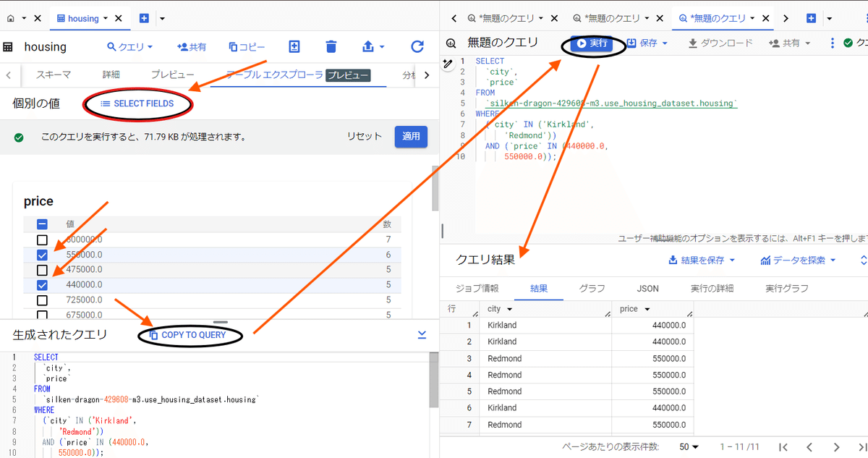Open the home tab icon
Viewport: 868px width, 458px height.
(x=11, y=18)
